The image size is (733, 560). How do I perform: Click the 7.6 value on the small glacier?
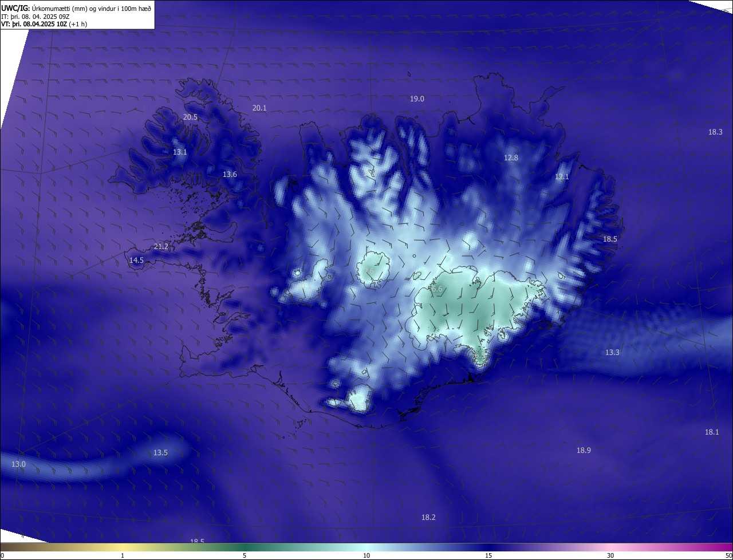tap(369, 271)
